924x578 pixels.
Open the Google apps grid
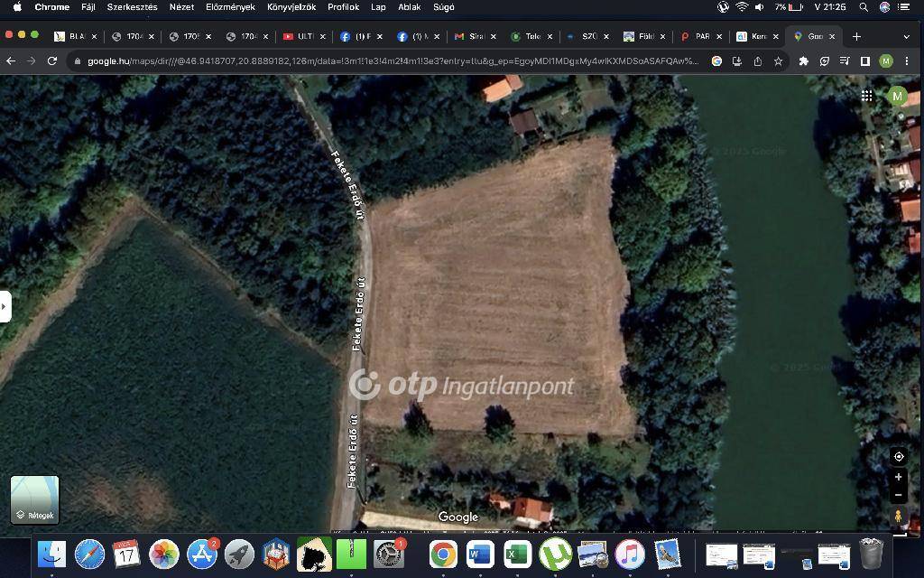coord(866,96)
